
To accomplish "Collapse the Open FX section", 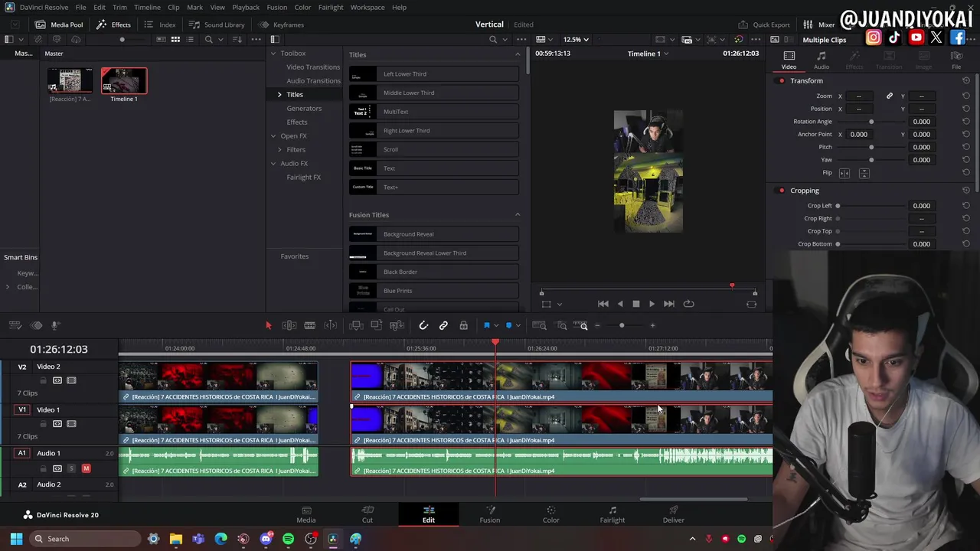I will pyautogui.click(x=273, y=136).
